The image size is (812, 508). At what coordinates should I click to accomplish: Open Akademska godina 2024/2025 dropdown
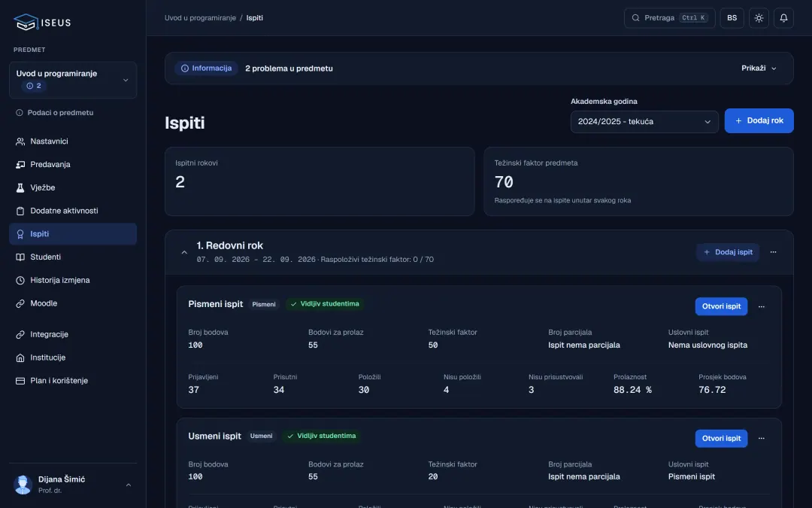tap(644, 122)
